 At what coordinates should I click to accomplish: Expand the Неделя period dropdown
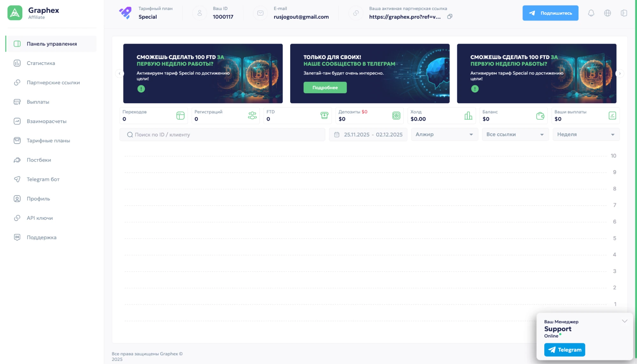coord(586,134)
